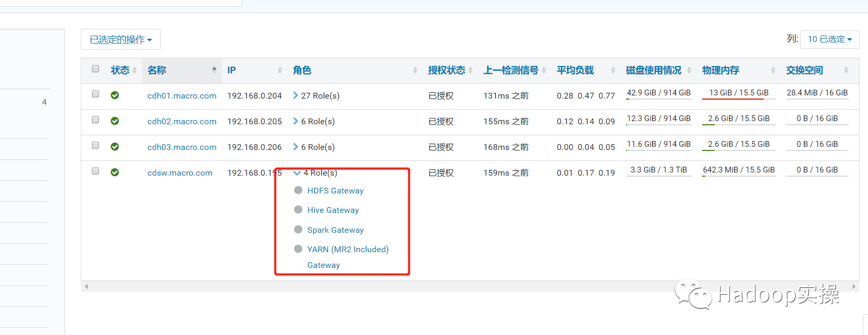Sort table by 角色 header
Screen dimensions: 868x335
click(x=302, y=70)
